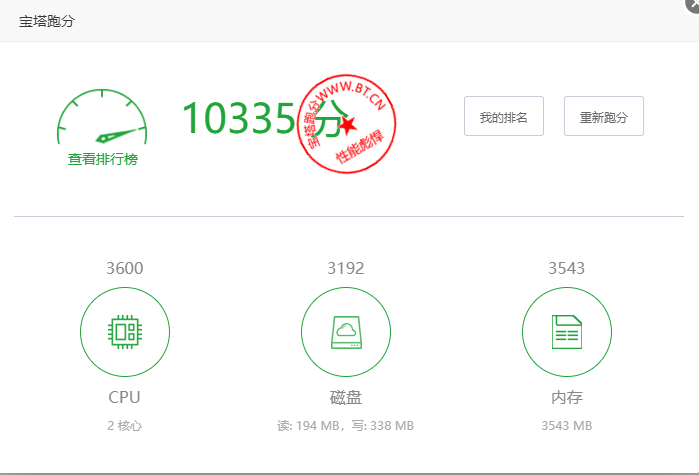Click the 重新跑分 button to rerun benchmark

[604, 116]
